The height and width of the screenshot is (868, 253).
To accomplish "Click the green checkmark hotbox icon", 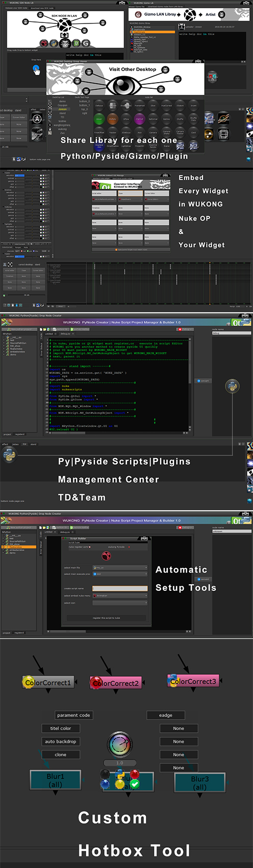I will (x=135, y=784).
